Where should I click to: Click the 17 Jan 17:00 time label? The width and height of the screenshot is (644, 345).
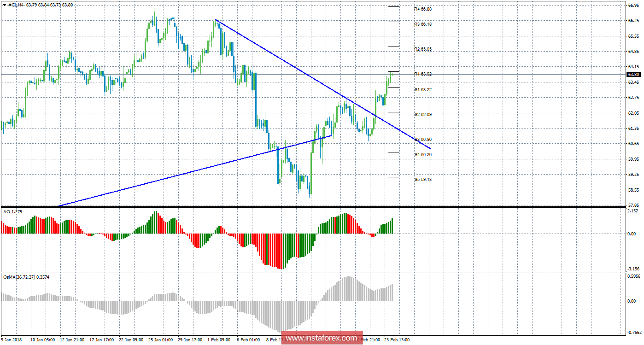(x=101, y=340)
